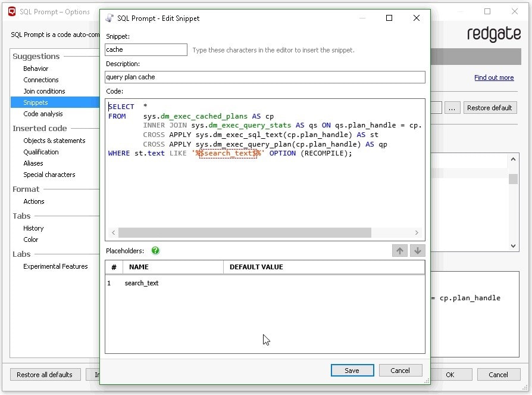
Task: Close the Edit Snippet dialog
Action: (x=417, y=18)
